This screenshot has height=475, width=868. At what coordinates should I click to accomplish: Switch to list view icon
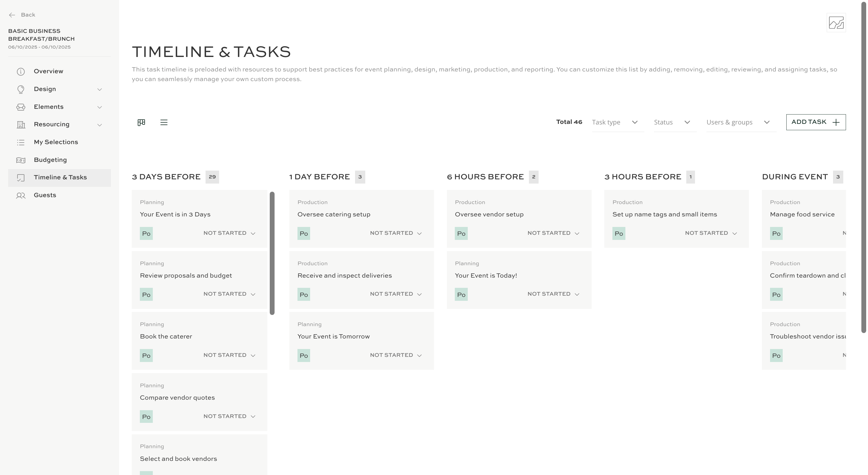tap(164, 122)
